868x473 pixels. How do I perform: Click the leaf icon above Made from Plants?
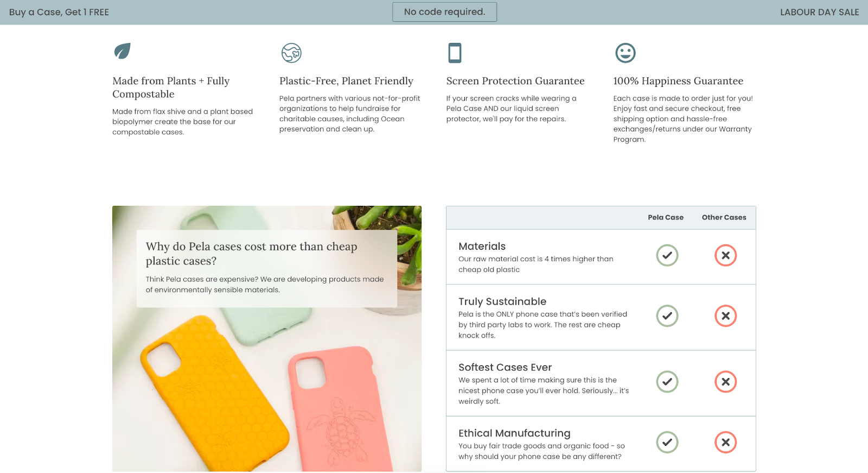122,51
